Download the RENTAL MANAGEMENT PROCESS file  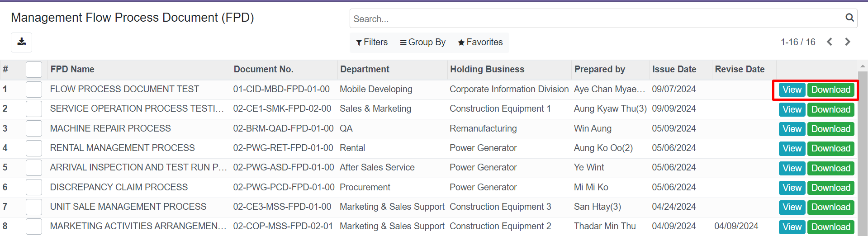tap(831, 148)
